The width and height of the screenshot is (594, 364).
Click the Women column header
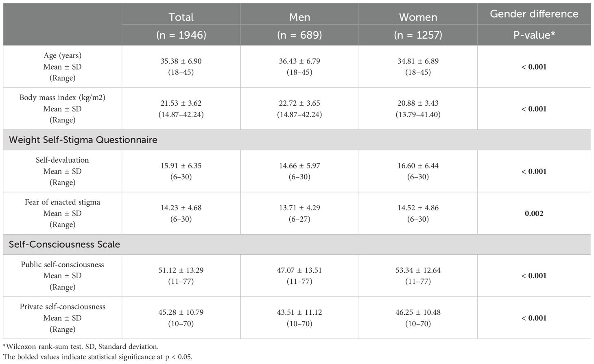[x=418, y=17]
